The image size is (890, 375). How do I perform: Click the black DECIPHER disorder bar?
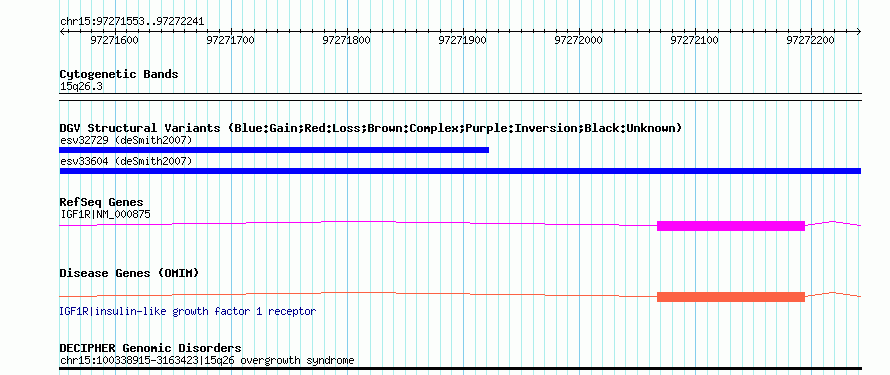click(460, 368)
